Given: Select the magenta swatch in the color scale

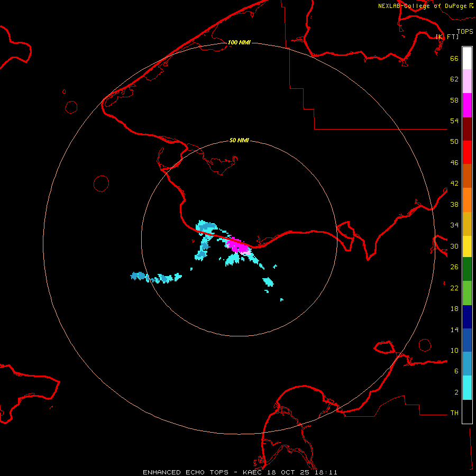Looking at the screenshot, I should tap(467, 105).
